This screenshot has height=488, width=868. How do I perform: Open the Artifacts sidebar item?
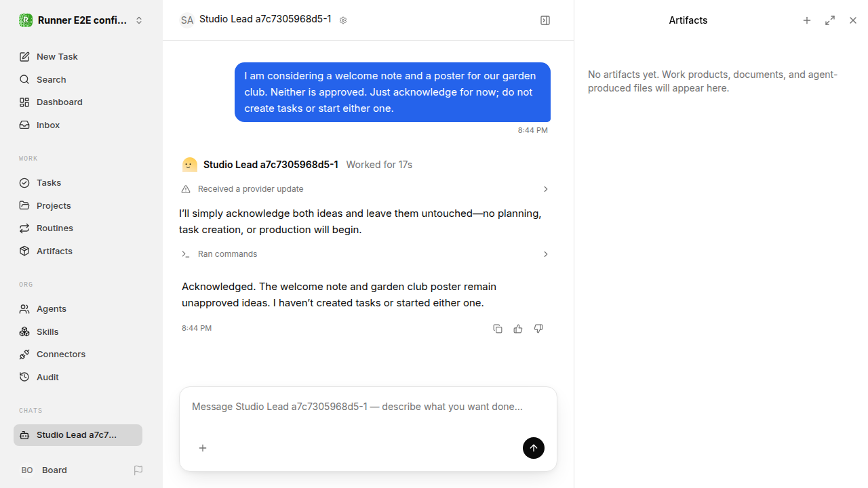(x=78, y=251)
